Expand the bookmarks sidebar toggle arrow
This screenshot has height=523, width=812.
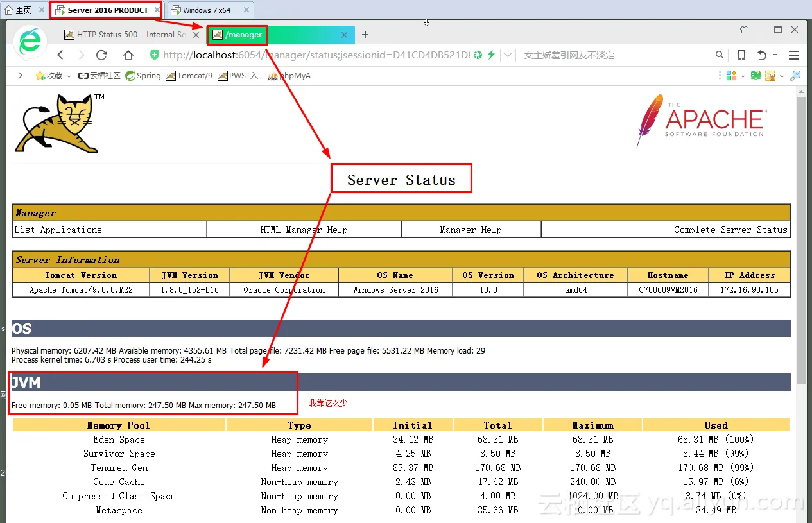[19, 76]
